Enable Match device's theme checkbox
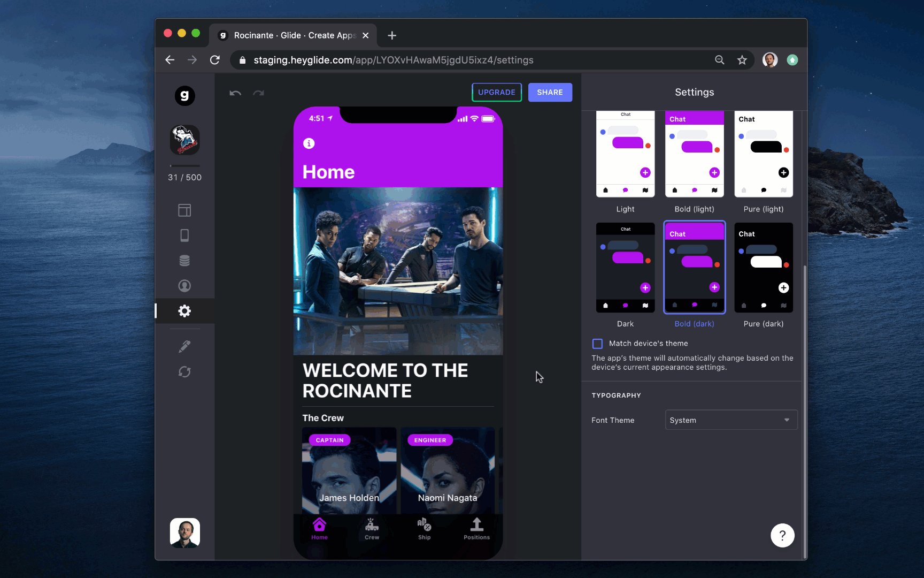The image size is (924, 578). 597,344
